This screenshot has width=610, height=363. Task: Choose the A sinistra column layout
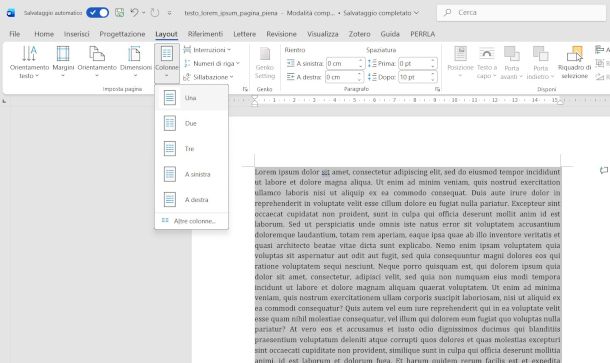pos(191,174)
